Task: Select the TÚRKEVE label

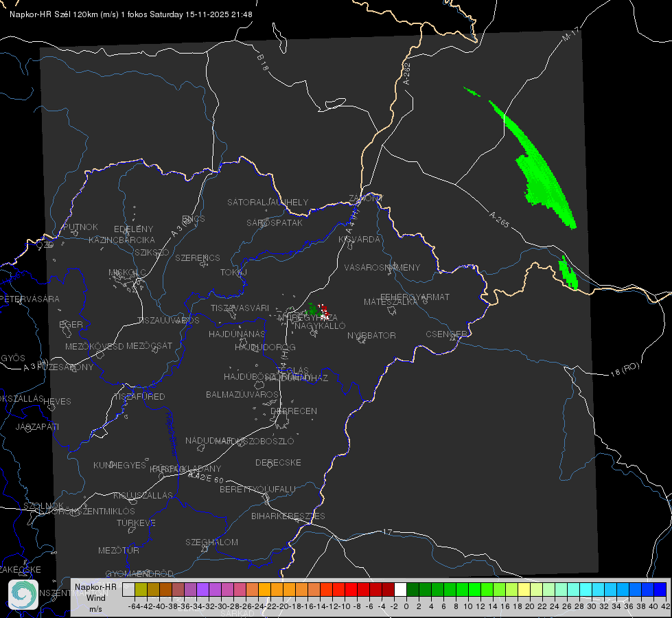Action: click(136, 523)
